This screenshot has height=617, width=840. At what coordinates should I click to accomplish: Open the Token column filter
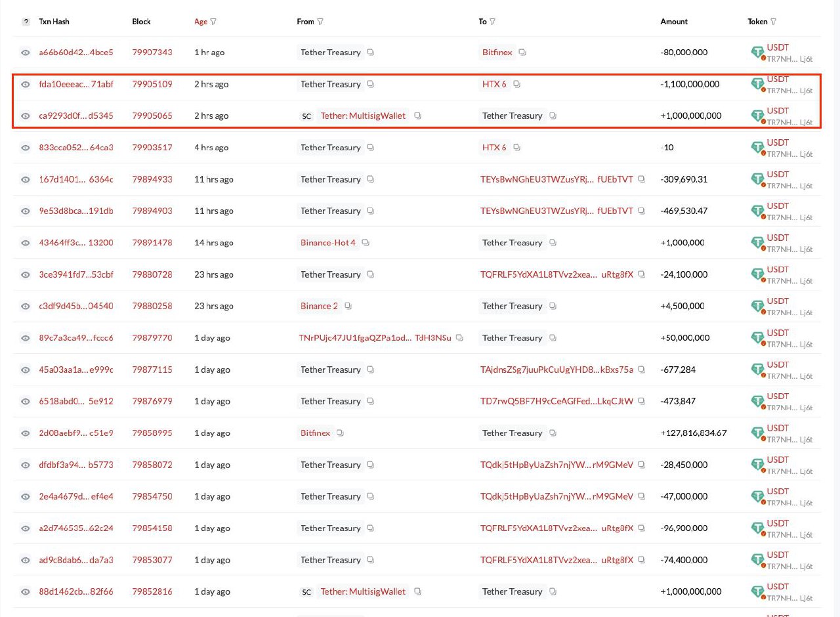point(773,22)
